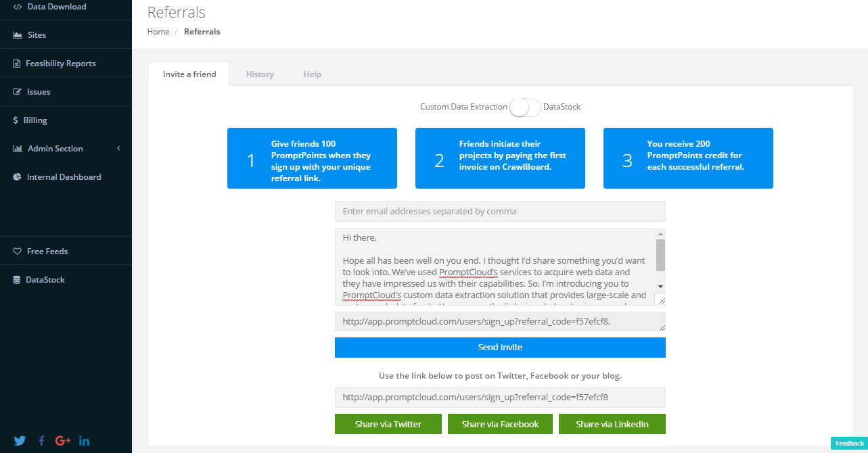Click Share via LinkedIn button
Screen dimensions: 868x453
click(x=612, y=424)
